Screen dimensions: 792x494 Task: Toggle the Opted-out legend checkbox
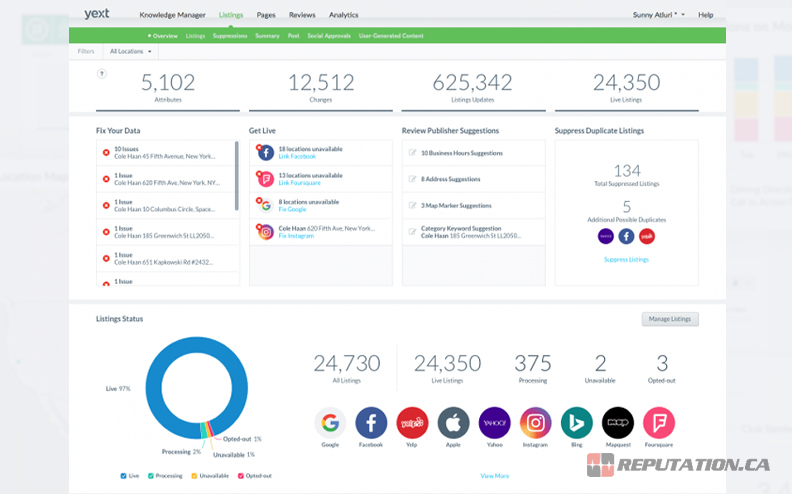pos(240,475)
